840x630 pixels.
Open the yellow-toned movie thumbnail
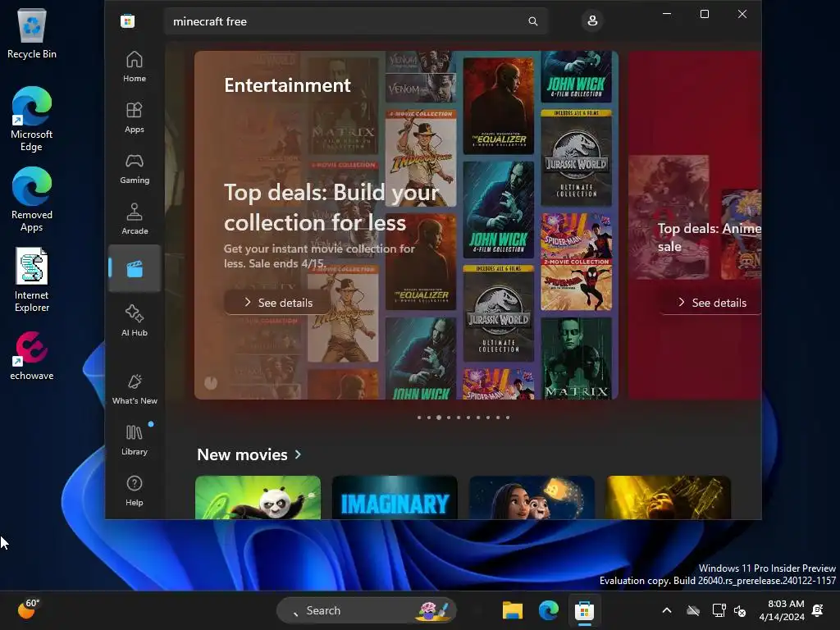tap(668, 497)
